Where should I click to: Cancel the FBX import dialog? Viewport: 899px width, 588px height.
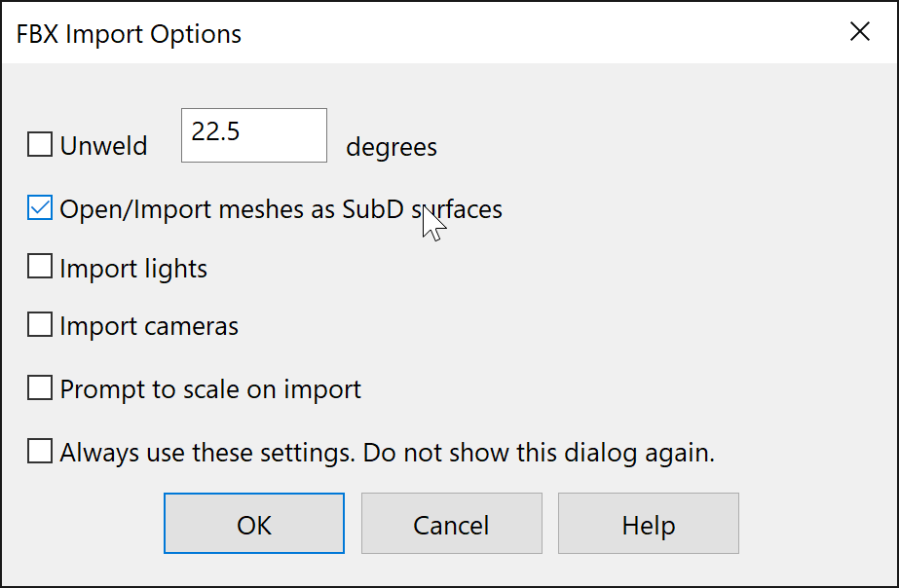coord(451,524)
